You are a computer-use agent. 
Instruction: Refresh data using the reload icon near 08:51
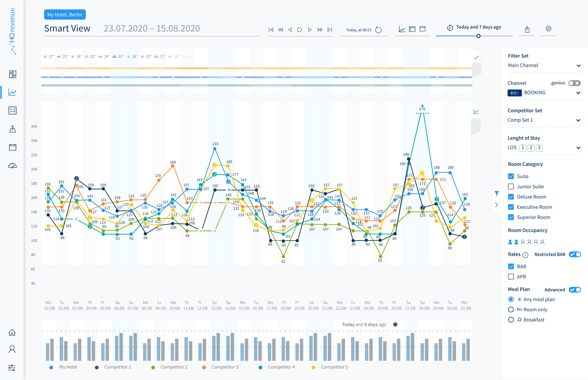(x=379, y=30)
